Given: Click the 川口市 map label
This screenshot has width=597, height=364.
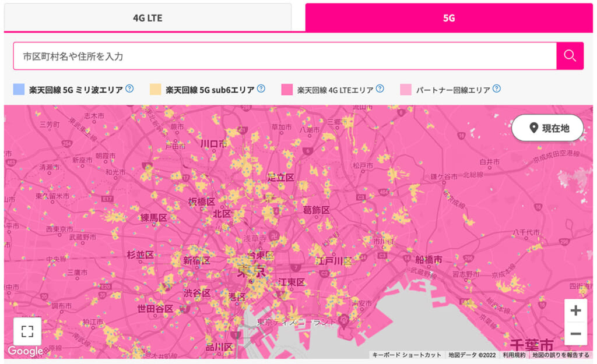Looking at the screenshot, I should [213, 144].
